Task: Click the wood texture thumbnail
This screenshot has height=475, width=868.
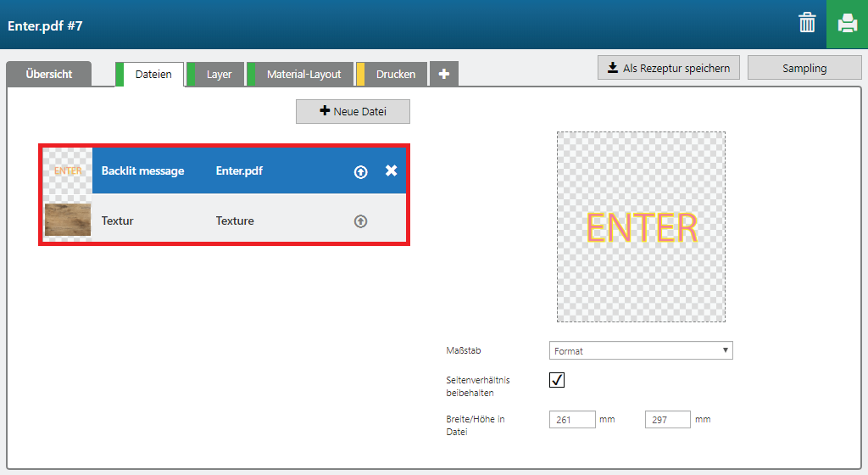Action: pyautogui.click(x=68, y=221)
